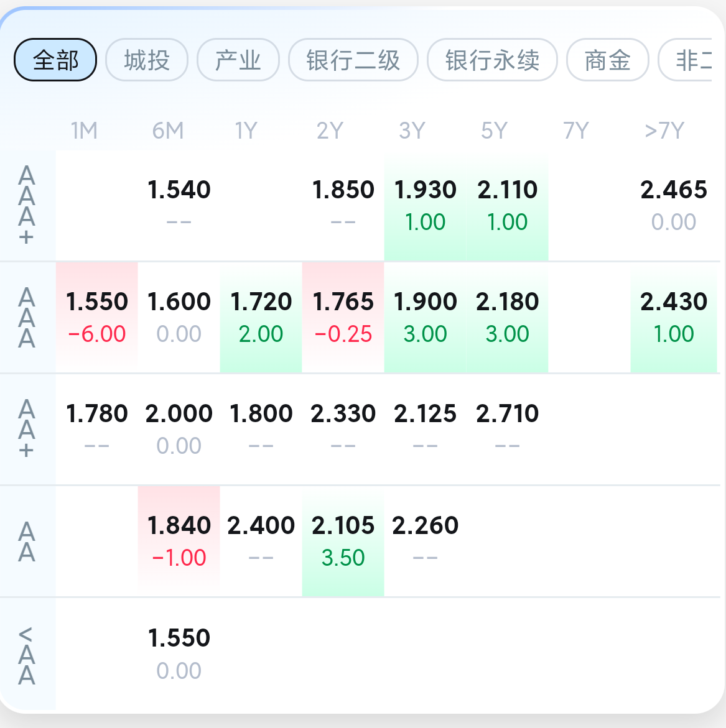Click AAA >7Y cell with 2.430

tap(674, 317)
